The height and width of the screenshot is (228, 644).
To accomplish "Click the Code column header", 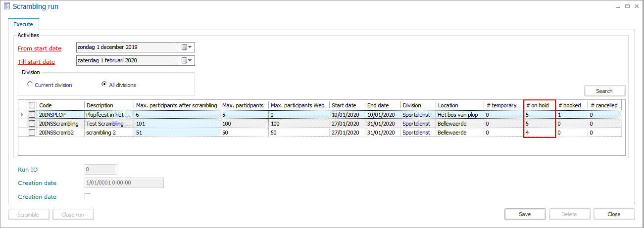I will coord(59,105).
